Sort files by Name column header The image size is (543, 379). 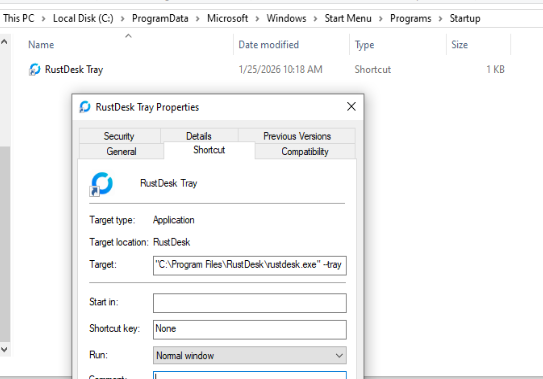coord(41,45)
